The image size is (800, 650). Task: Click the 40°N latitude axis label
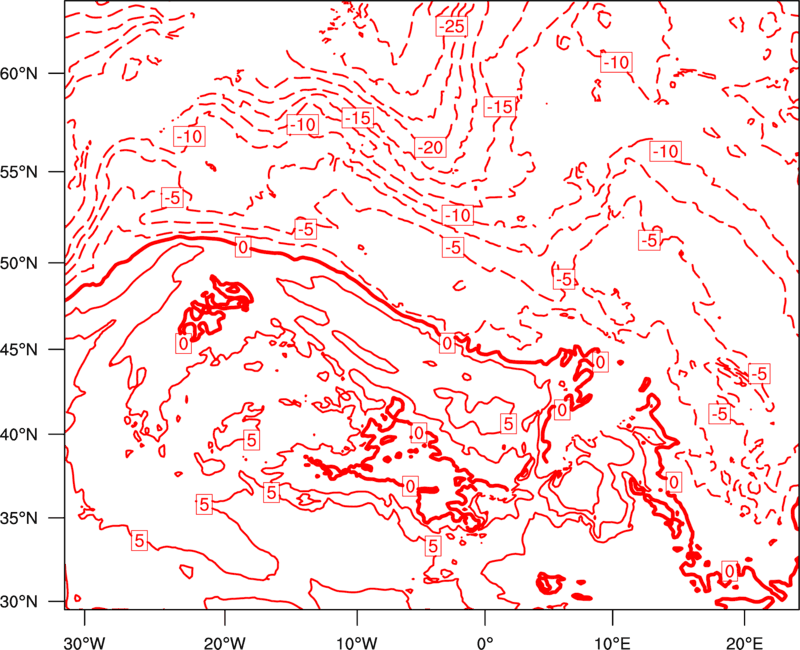click(x=19, y=434)
